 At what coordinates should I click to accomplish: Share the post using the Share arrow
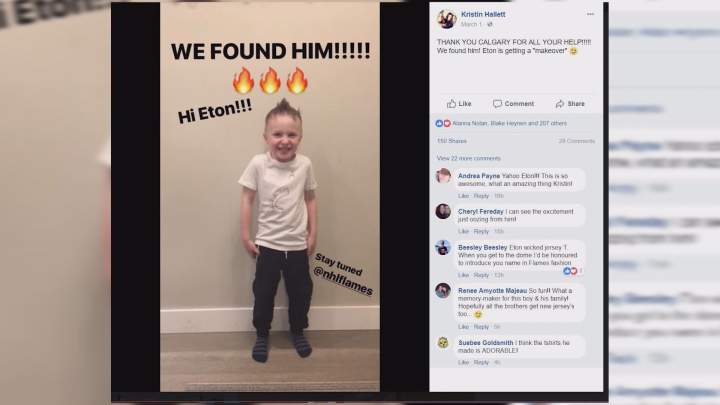coord(570,104)
